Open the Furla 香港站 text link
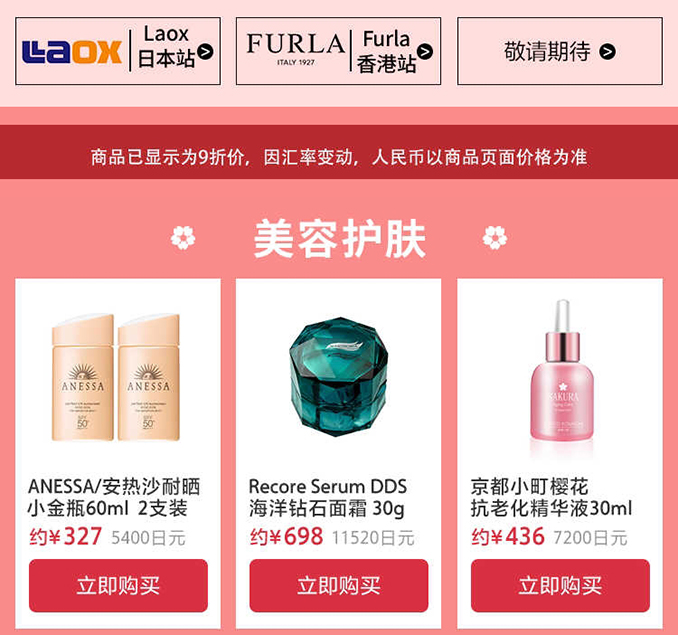Screen dimensions: 678x635 point(386,51)
